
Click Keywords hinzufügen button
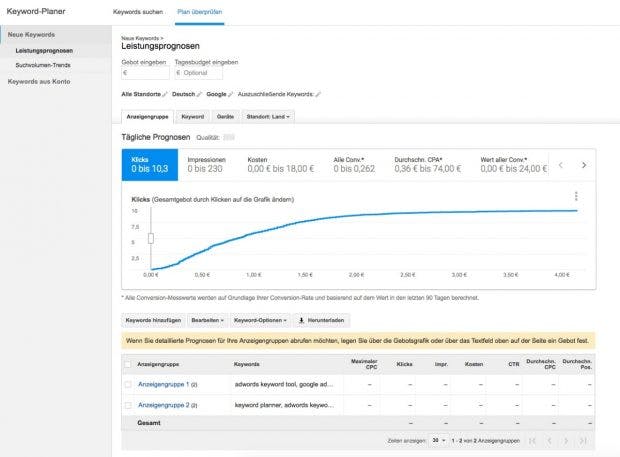pos(153,320)
